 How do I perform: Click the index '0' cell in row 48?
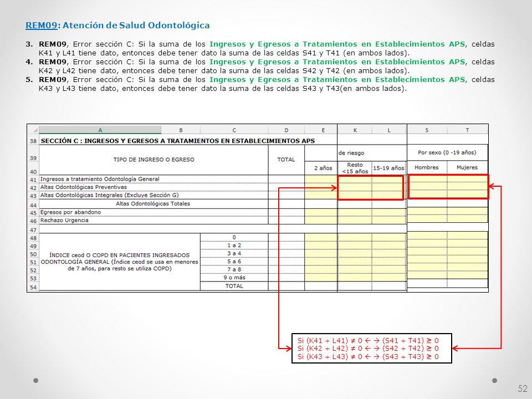(x=234, y=237)
